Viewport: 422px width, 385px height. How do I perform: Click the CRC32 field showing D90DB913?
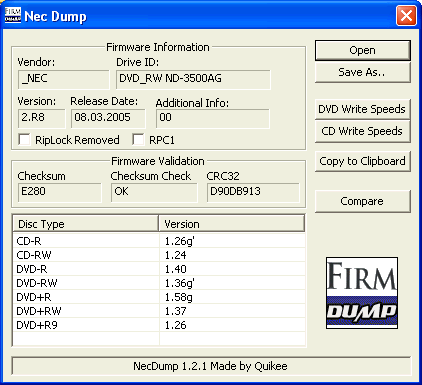253,192
